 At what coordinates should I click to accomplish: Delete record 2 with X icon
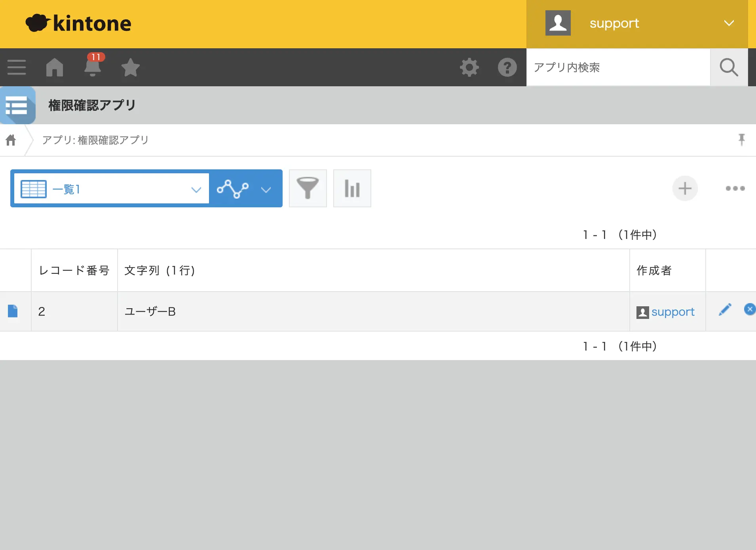(x=750, y=309)
